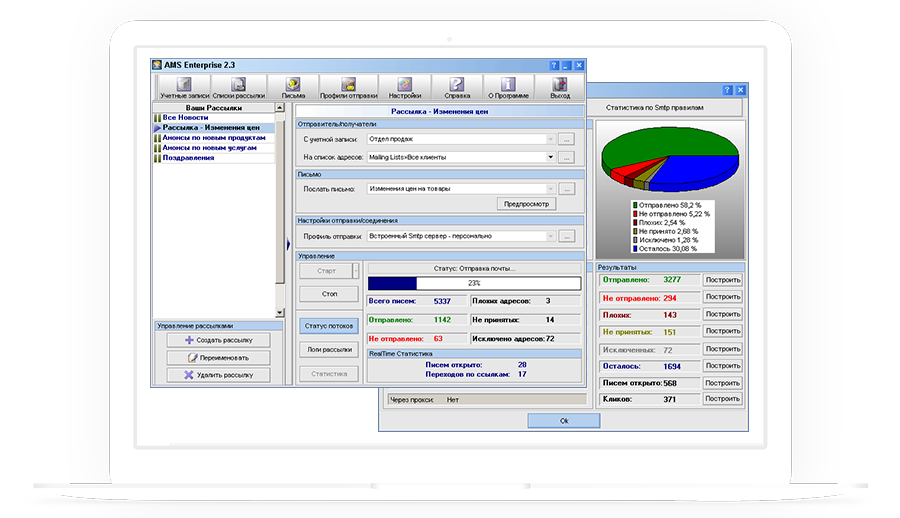The height and width of the screenshot is (518, 900).
Task: Click the Предпросмотр button
Action: [x=526, y=203]
